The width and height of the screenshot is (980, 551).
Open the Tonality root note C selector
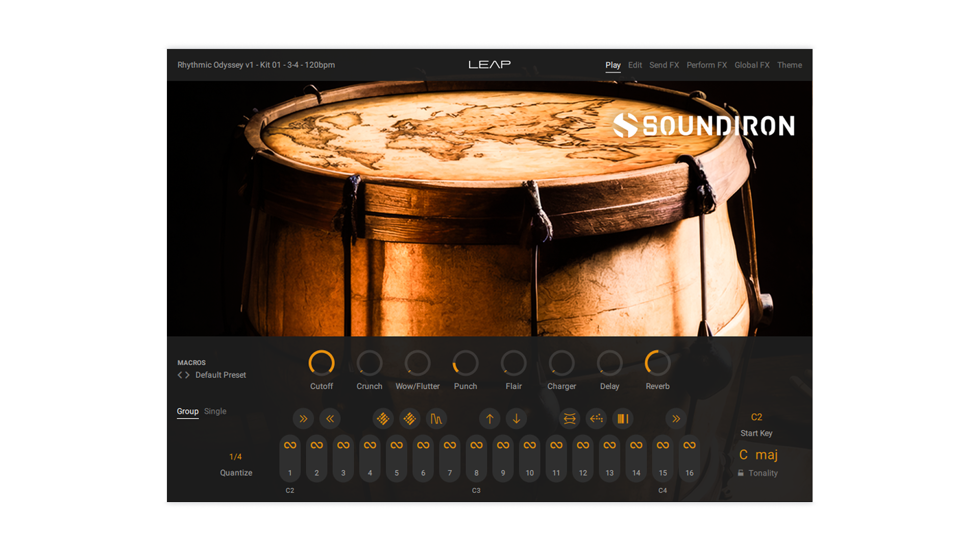pyautogui.click(x=744, y=455)
